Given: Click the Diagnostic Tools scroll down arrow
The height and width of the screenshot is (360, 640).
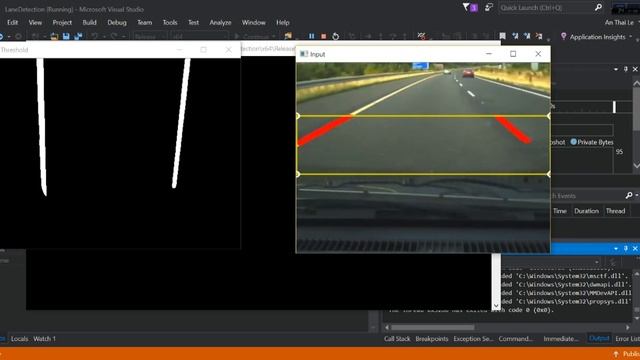Looking at the screenshot, I should 636,166.
